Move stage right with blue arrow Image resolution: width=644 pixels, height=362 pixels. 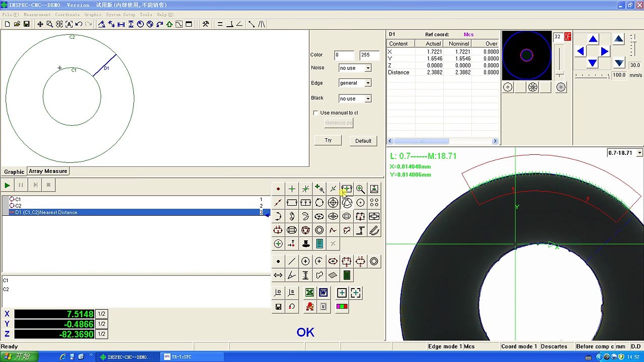click(x=605, y=51)
